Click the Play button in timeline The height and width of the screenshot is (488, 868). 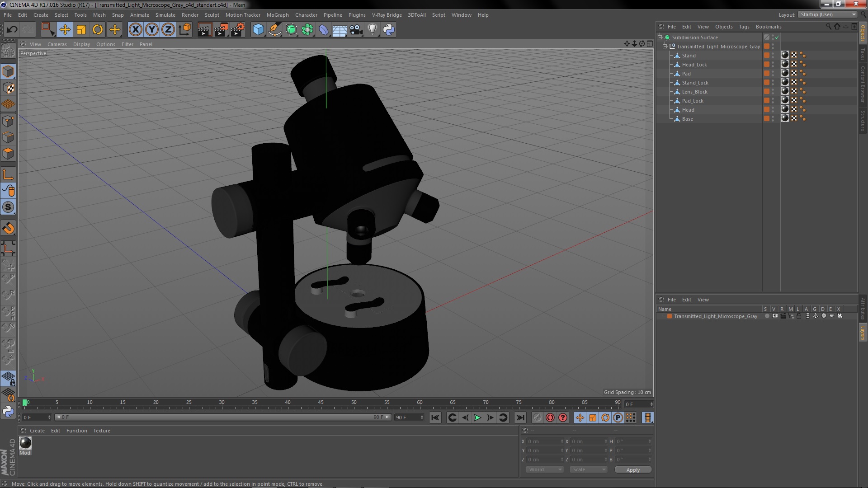tap(477, 417)
